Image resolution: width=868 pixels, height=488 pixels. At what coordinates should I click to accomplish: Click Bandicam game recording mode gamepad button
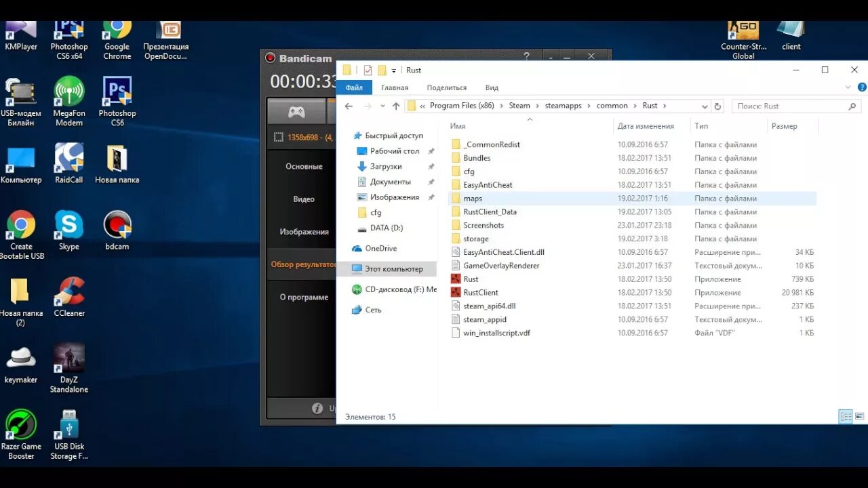coord(296,112)
